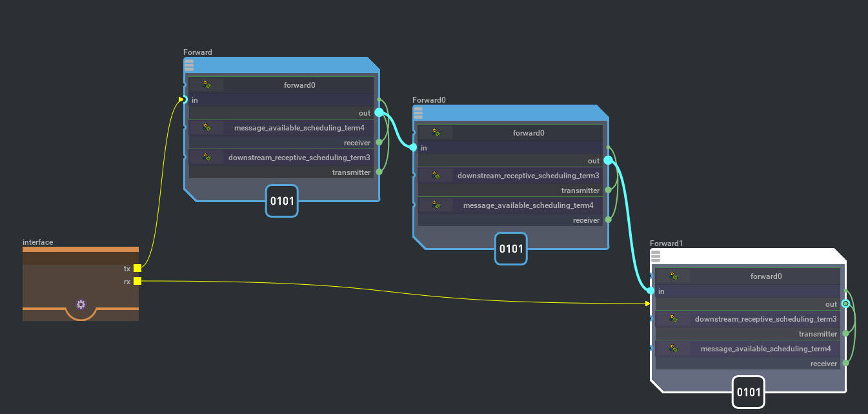Image resolution: width=868 pixels, height=414 pixels.
Task: Click message_available_scheduling_term4 icon in Forward0 node
Action: pos(436,205)
